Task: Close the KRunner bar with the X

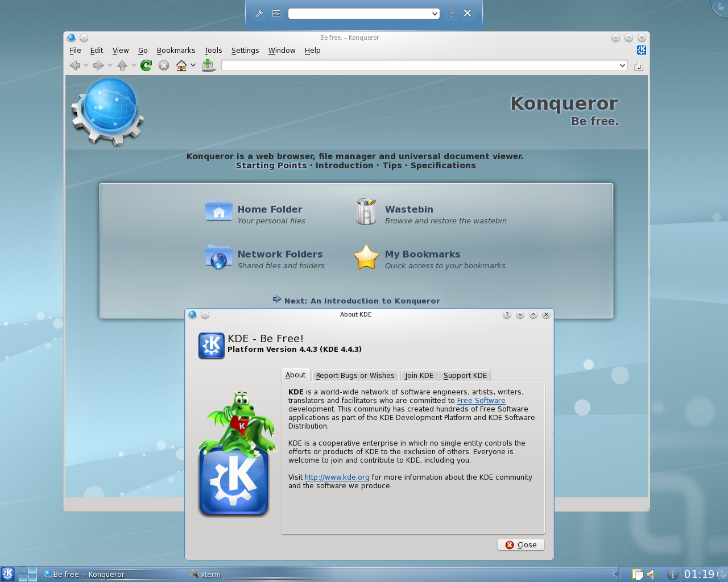Action: coord(468,13)
